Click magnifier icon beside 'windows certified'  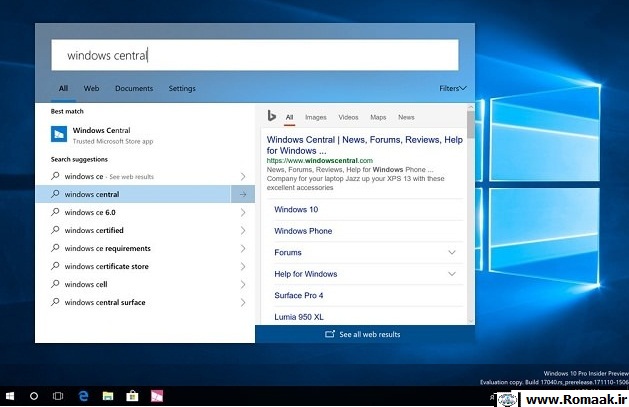point(55,230)
